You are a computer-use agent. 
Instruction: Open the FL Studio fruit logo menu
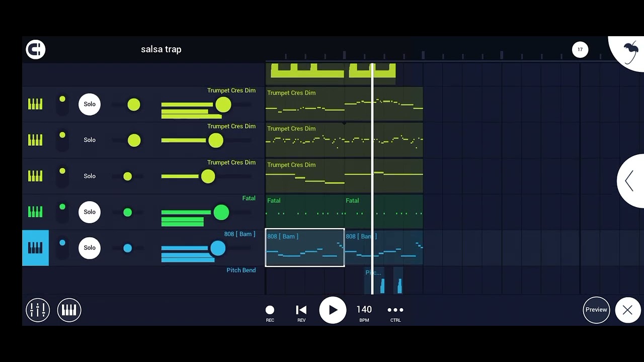[630, 53]
